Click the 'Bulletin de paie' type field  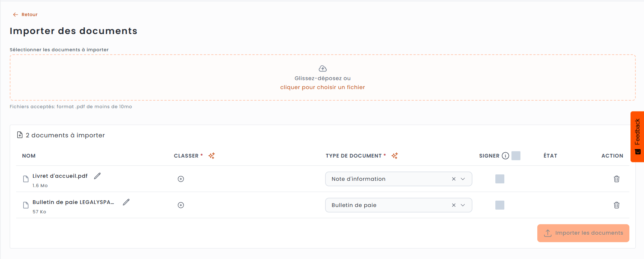point(399,205)
